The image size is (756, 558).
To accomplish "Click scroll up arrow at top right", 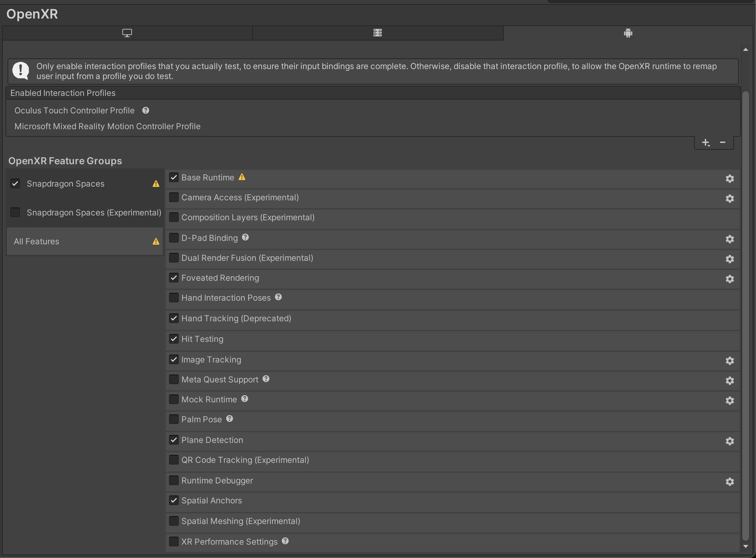I will point(745,50).
